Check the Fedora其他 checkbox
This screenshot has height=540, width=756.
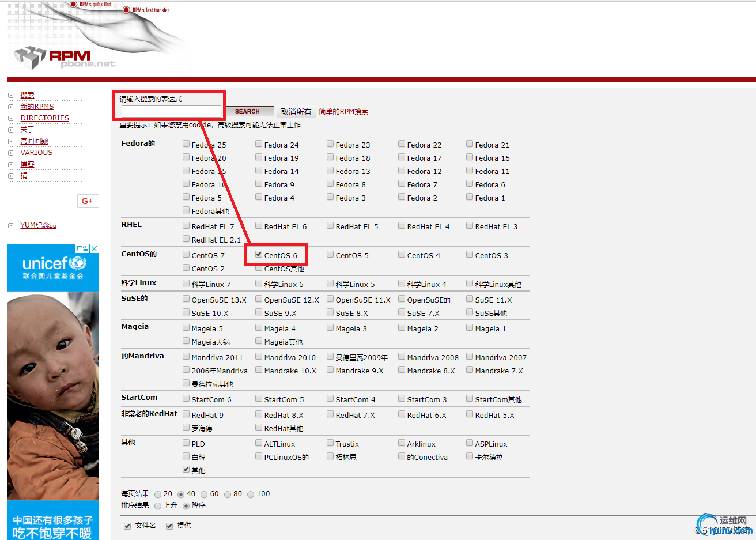click(x=186, y=210)
